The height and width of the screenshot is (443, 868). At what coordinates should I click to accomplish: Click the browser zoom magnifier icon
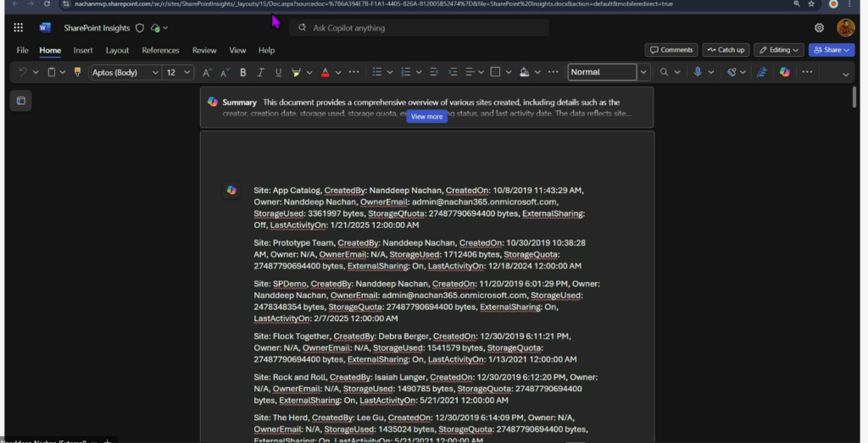tap(797, 4)
